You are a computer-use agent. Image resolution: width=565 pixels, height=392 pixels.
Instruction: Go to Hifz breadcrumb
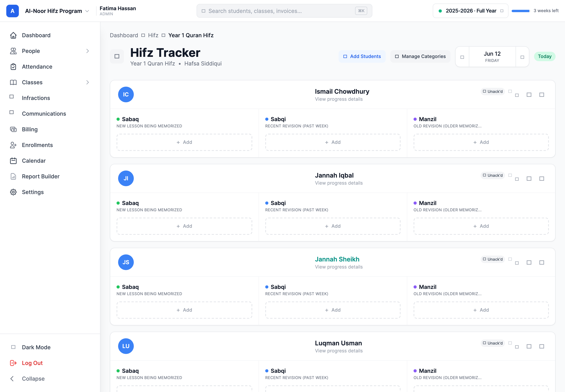click(153, 35)
